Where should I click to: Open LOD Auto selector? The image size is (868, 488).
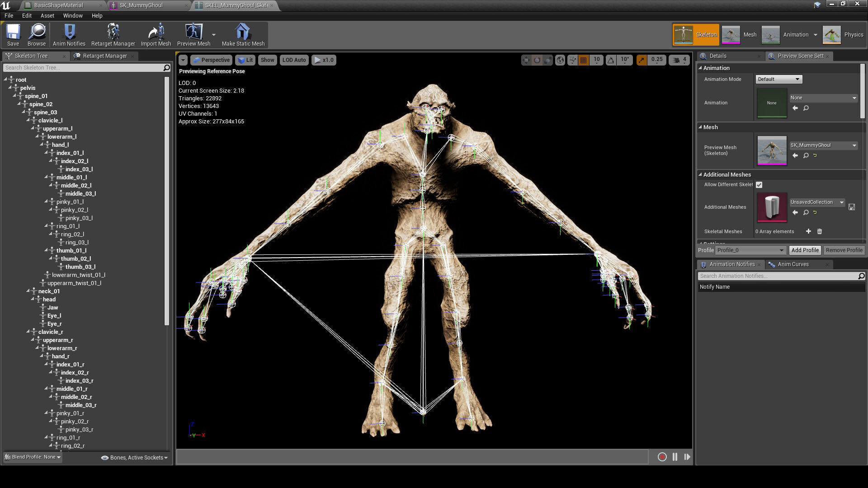coord(294,60)
